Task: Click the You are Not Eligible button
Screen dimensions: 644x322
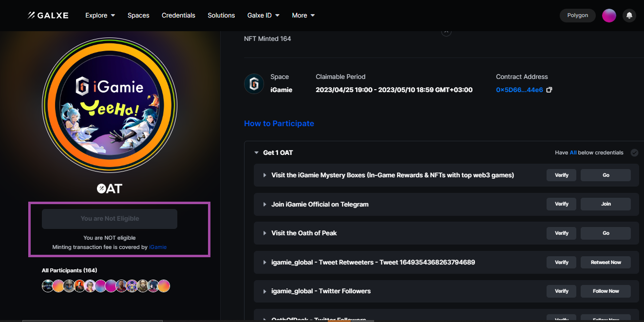Action: click(x=110, y=219)
